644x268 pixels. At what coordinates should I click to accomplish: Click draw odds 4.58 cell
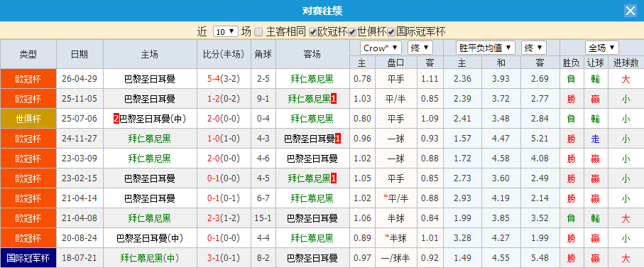coord(501,159)
